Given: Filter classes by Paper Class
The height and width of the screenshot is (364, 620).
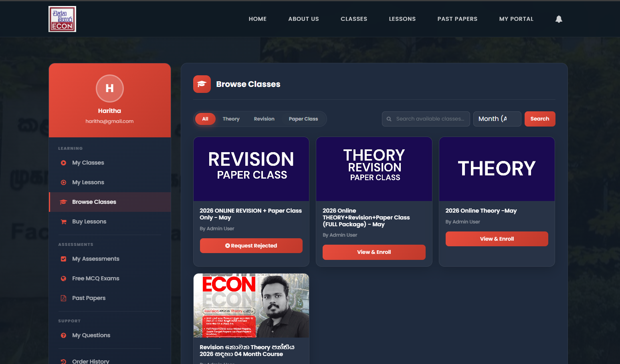Looking at the screenshot, I should [303, 119].
